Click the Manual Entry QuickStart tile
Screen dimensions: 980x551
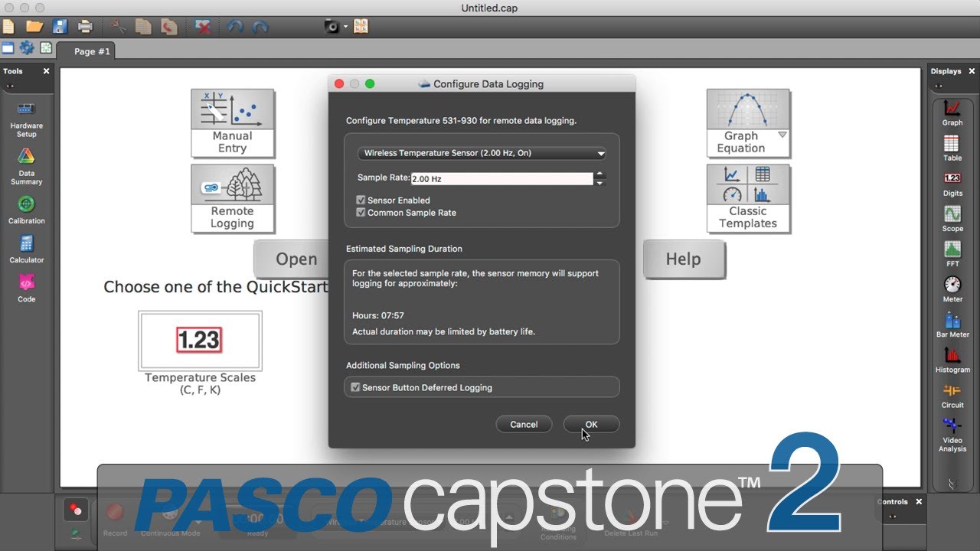(233, 124)
